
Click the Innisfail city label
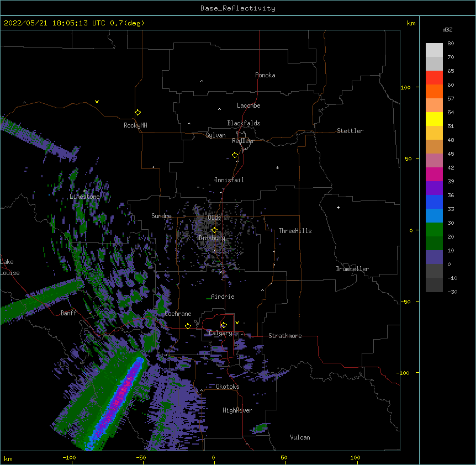pyautogui.click(x=229, y=180)
